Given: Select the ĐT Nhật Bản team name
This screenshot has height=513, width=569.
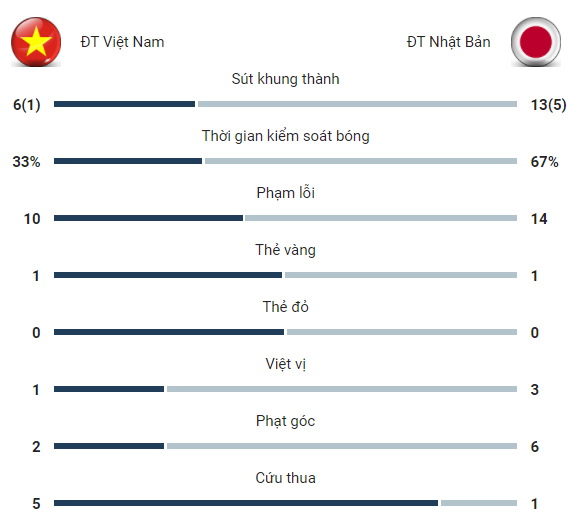Looking at the screenshot, I should 449,42.
